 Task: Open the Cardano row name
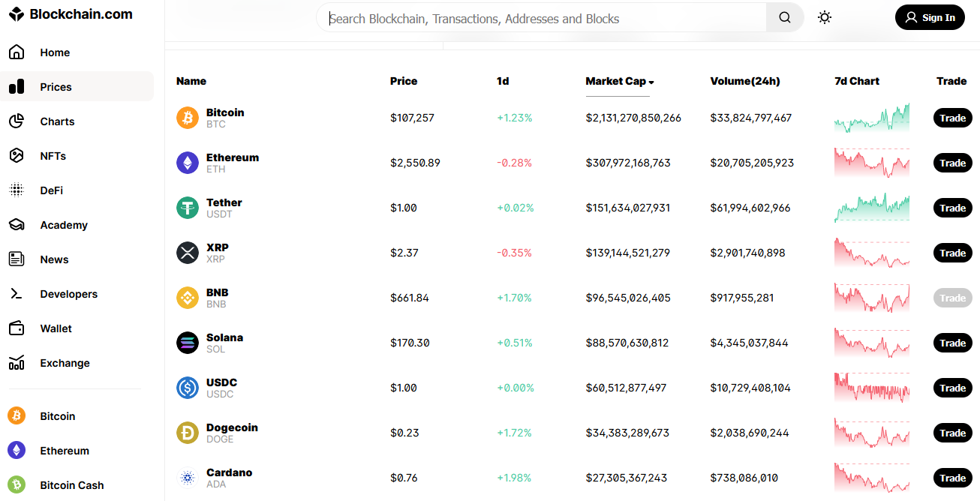(230, 472)
